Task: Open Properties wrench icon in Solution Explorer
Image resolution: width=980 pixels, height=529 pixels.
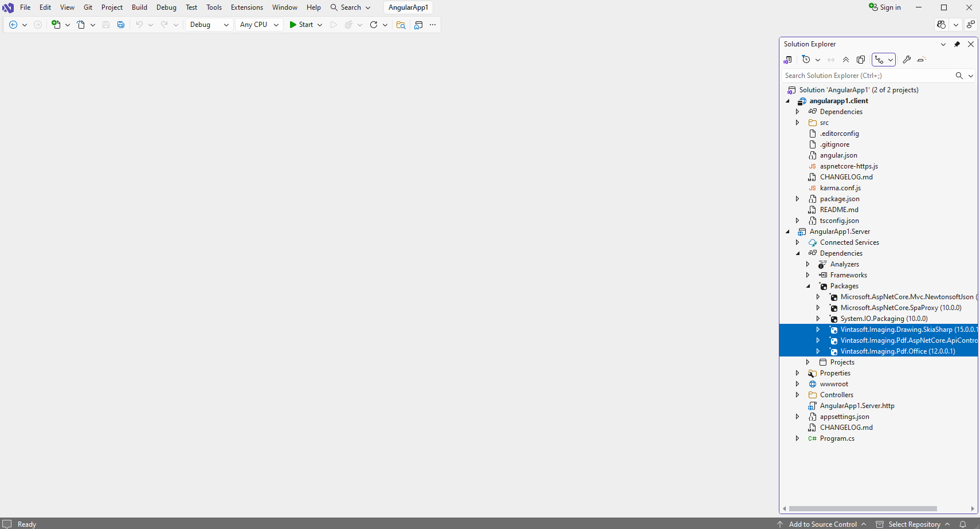Action: (x=907, y=60)
